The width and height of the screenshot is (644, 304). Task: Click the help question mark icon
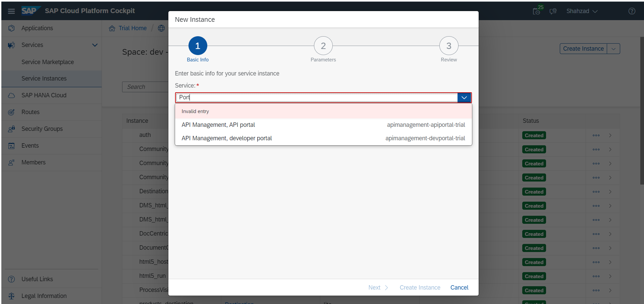[632, 11]
